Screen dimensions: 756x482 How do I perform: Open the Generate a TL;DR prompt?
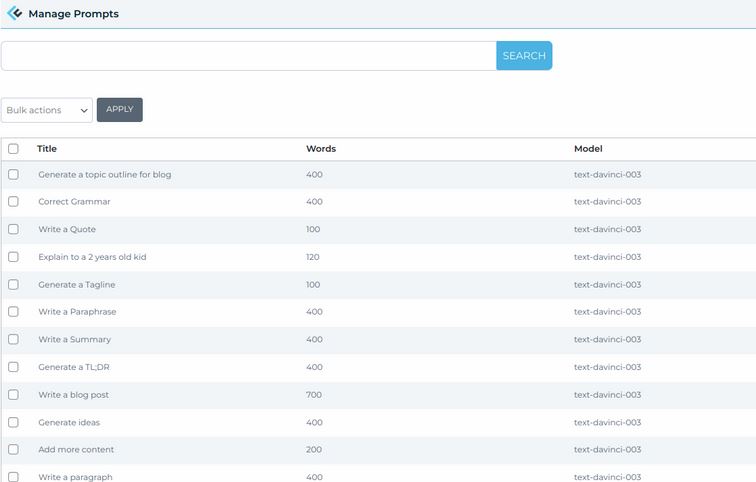[74, 367]
